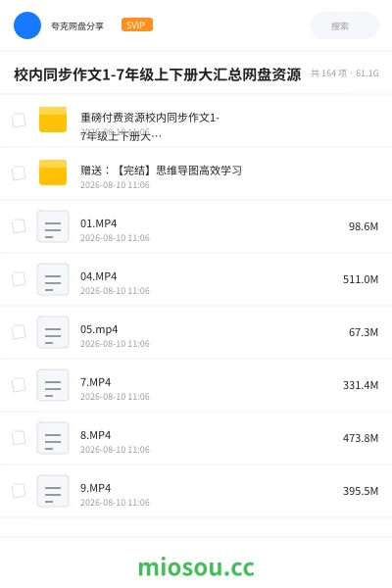This screenshot has width=392, height=588.
Task: Open the 8.MP4 file name
Action: [x=96, y=435]
